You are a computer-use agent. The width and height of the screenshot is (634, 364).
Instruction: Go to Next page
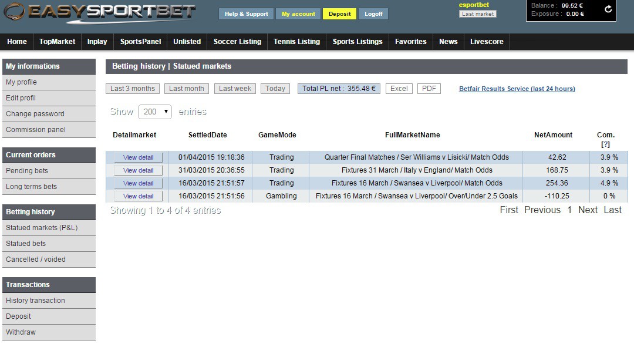[588, 210]
